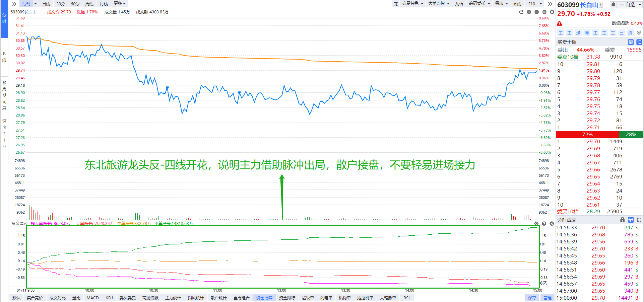This screenshot has width=644, height=302.
Task: Click the 保存 button
Action: (x=532, y=298)
